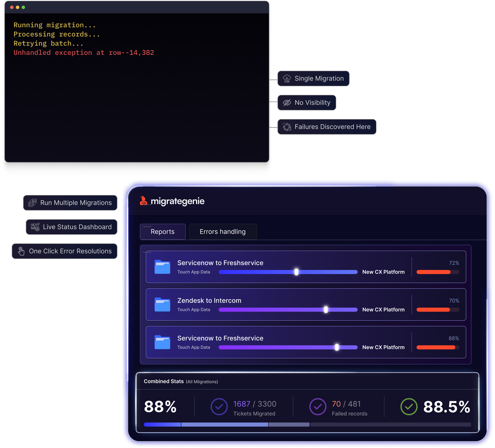
Task: Click the 'Unhandled exception at row--14,382' error line
Action: 84,52
